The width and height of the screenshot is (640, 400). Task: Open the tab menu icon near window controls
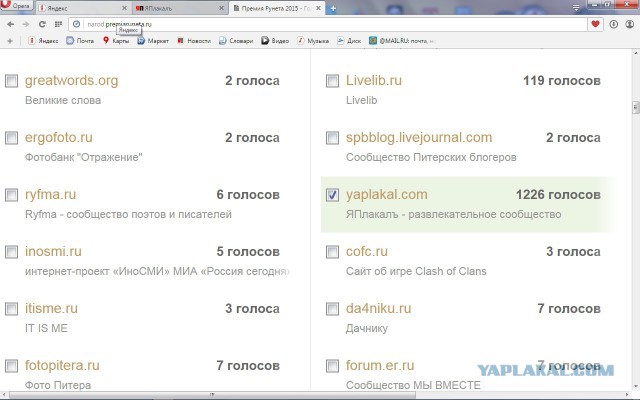576,7
